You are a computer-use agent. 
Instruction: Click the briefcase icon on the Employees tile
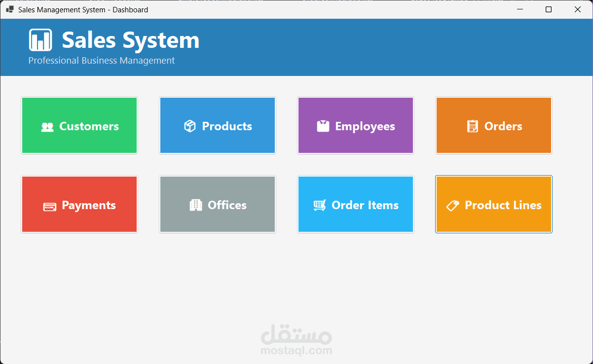(x=324, y=126)
